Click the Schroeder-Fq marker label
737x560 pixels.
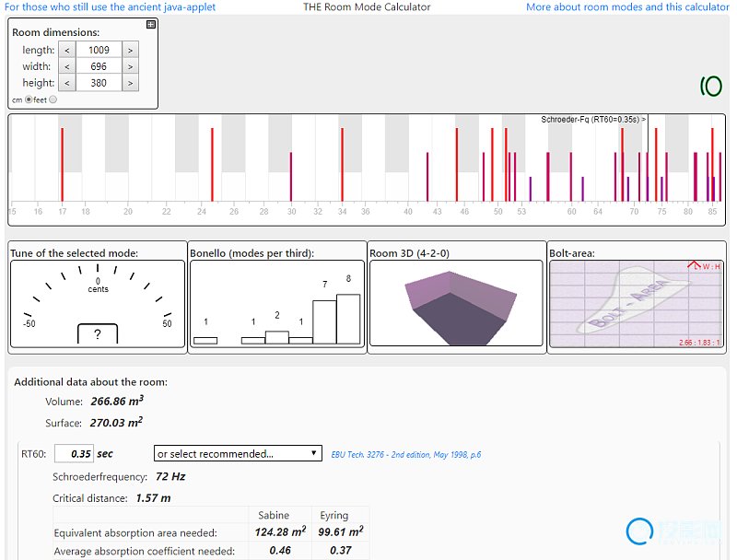click(593, 120)
